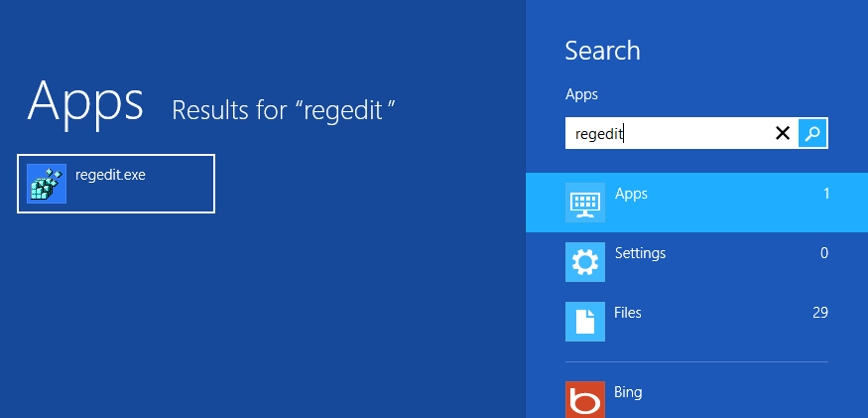This screenshot has height=418, width=868.
Task: Click the 'Results for regedit' text
Action: point(284,109)
